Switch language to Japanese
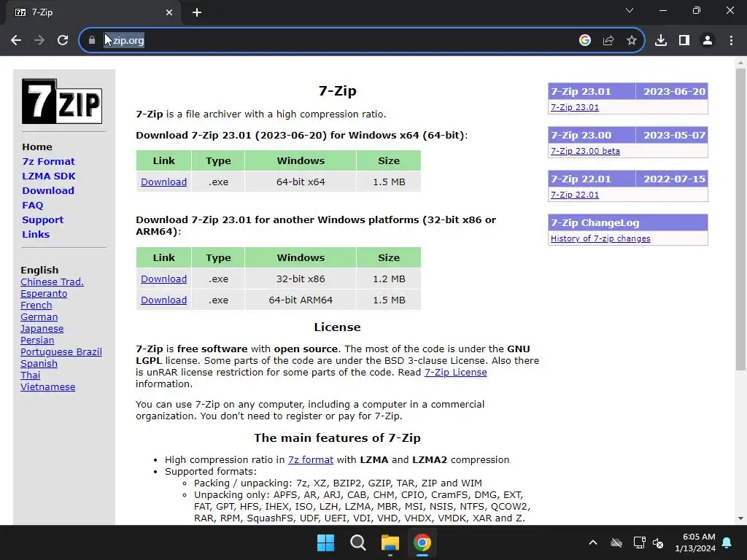This screenshot has height=560, width=747. pyautogui.click(x=42, y=329)
